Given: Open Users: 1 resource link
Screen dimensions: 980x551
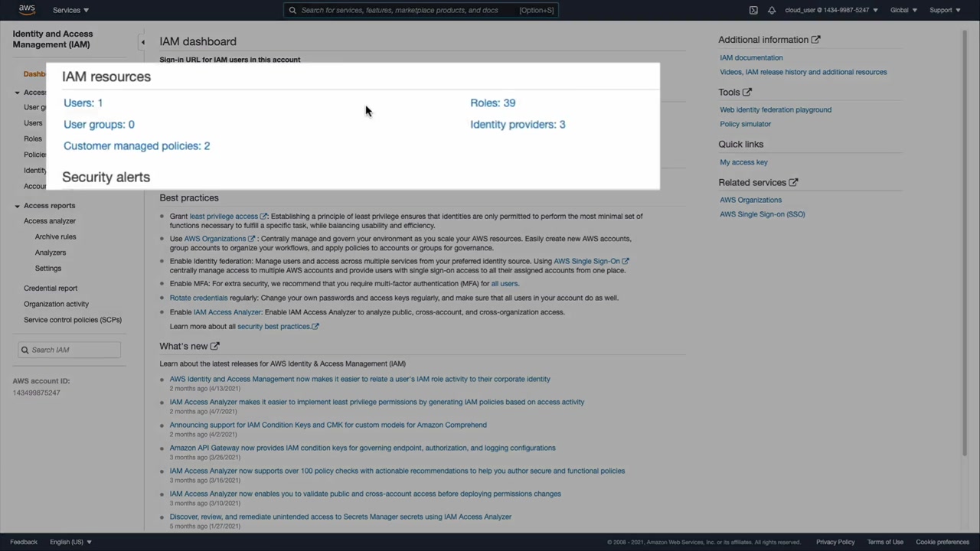Looking at the screenshot, I should coord(83,103).
